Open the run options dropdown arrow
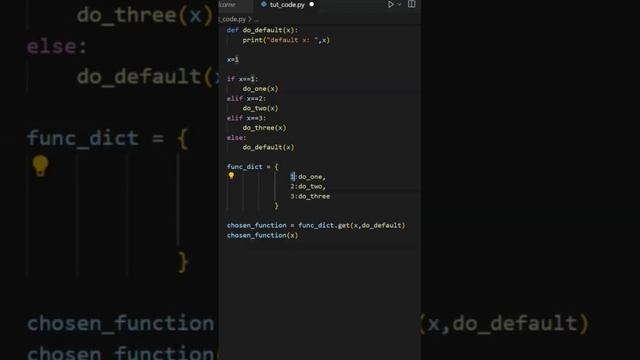 coord(399,4)
